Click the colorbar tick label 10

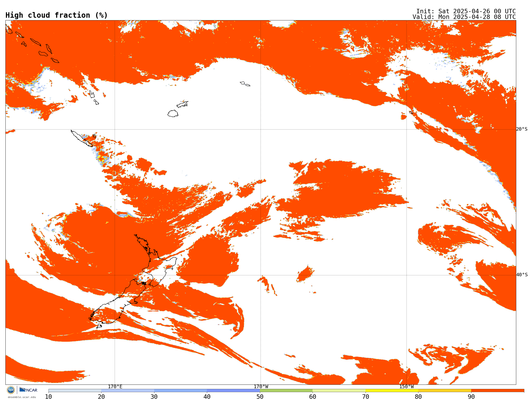[x=49, y=397]
